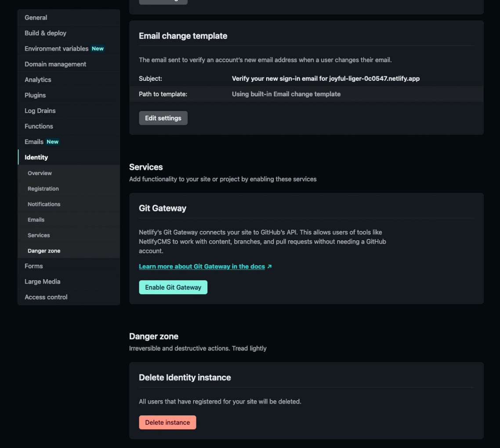Click 'Irreversible and destructive actions' description

198,348
